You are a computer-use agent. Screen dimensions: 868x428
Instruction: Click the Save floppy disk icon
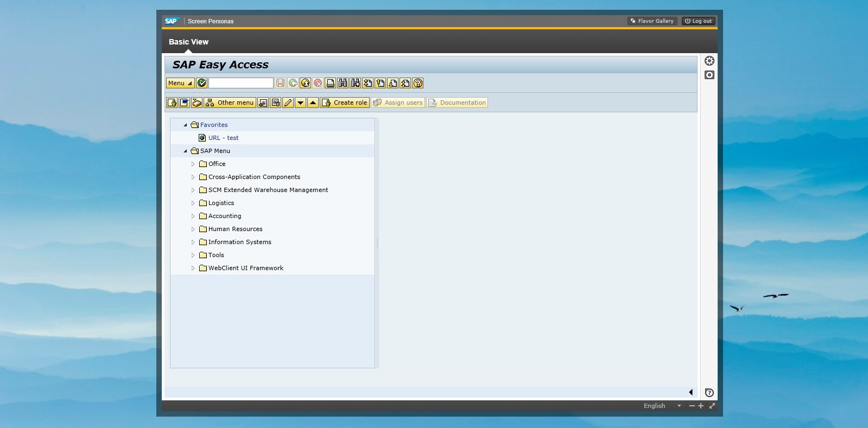tap(280, 83)
